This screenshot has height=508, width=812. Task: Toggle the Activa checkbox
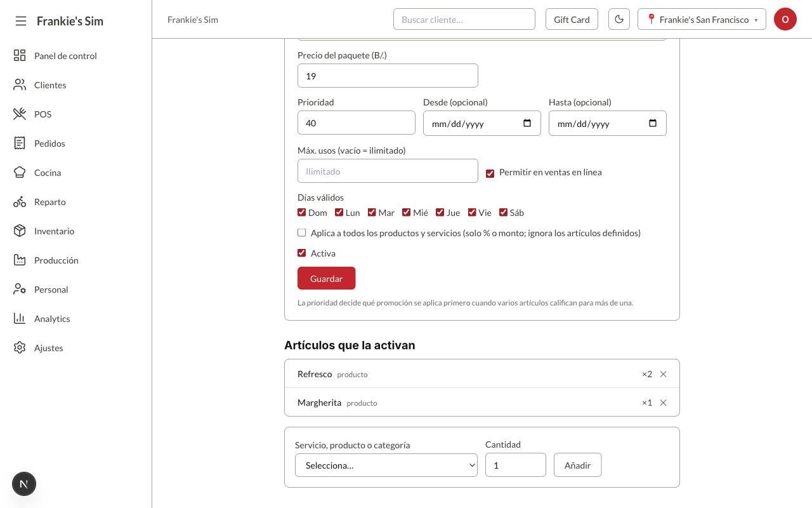(x=302, y=253)
